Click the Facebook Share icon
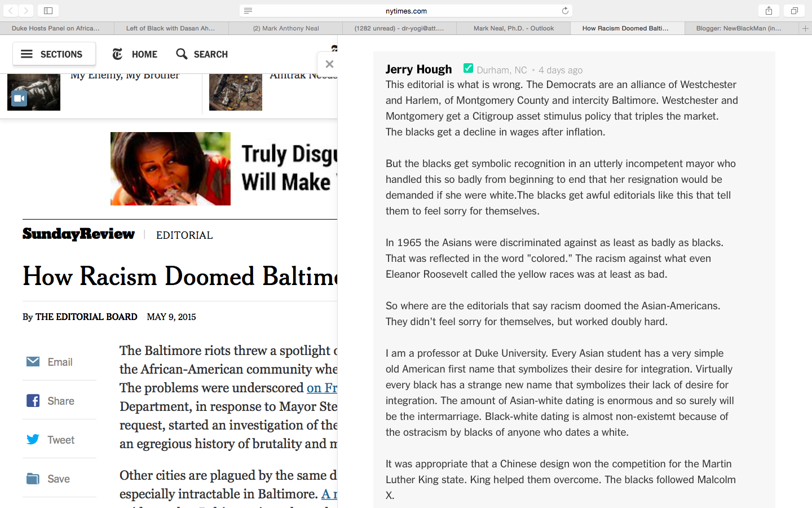 point(33,401)
